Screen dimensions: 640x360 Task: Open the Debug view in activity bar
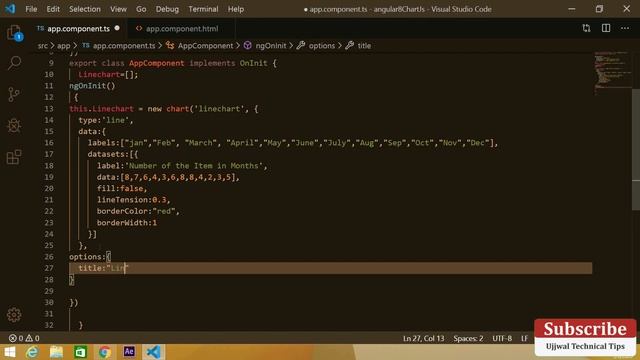(x=14, y=126)
